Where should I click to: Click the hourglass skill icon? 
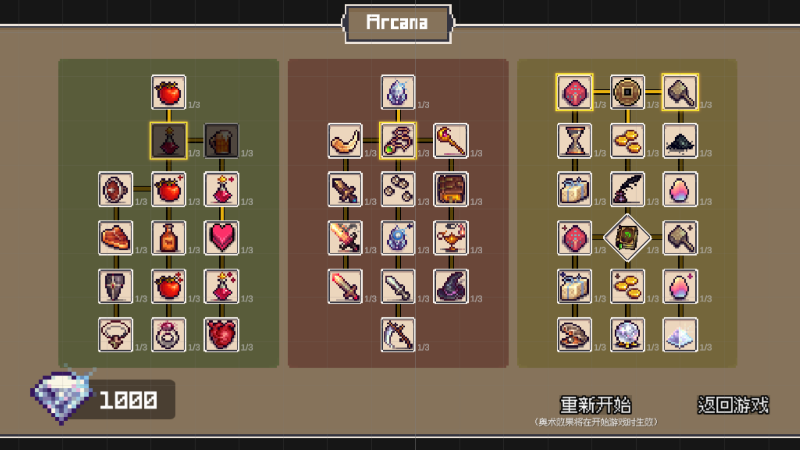(x=574, y=141)
